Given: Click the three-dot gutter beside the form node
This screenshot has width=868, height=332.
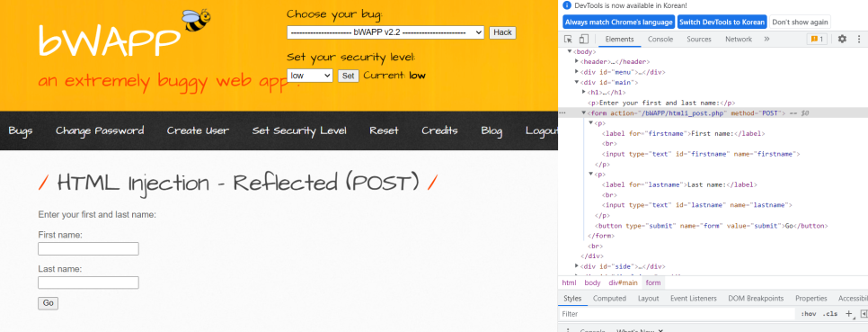Looking at the screenshot, I should pos(562,113).
